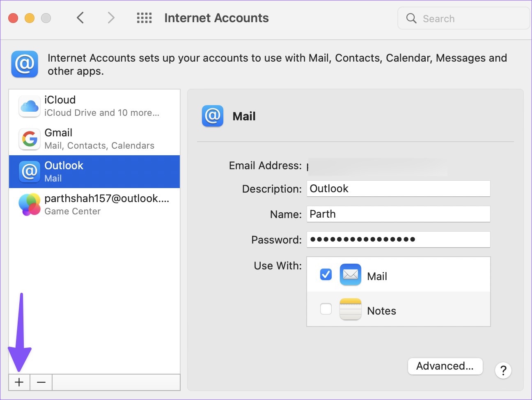Click the Name field containing Parth
Screen dimensions: 532x400
click(398, 214)
